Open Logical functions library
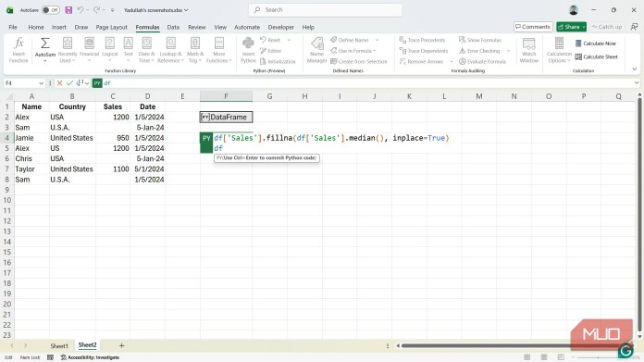 [x=110, y=50]
